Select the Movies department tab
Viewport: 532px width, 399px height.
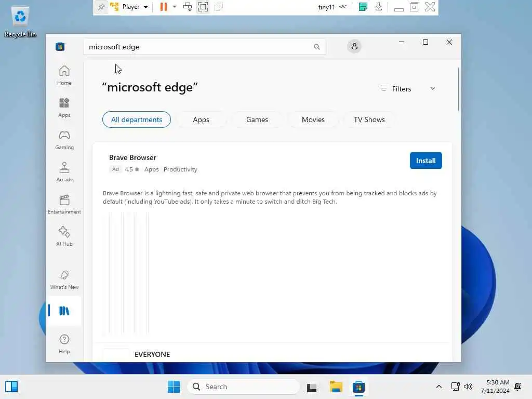click(x=313, y=119)
